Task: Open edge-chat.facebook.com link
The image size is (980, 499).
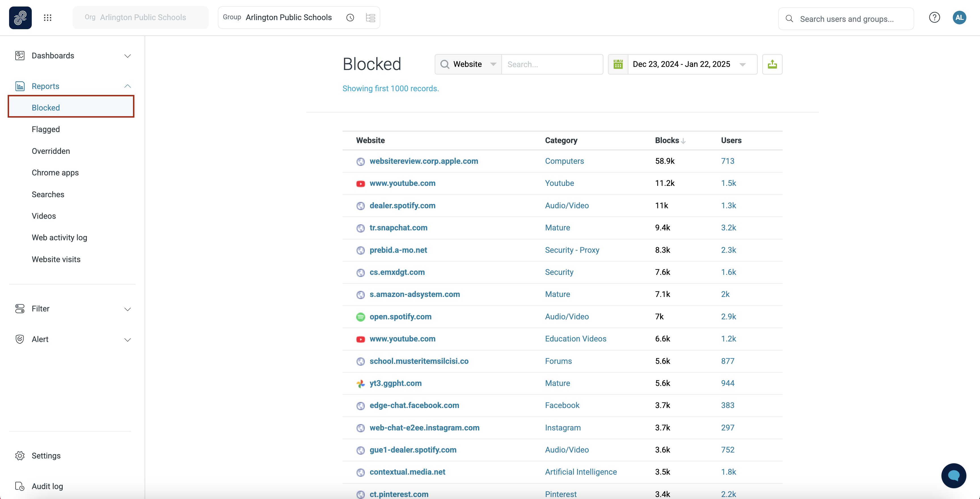Action: click(414, 405)
